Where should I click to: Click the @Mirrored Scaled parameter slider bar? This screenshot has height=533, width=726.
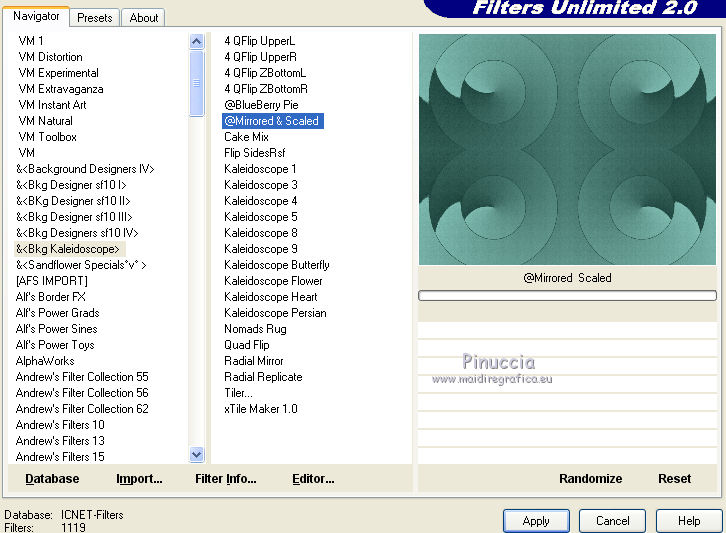click(x=567, y=295)
